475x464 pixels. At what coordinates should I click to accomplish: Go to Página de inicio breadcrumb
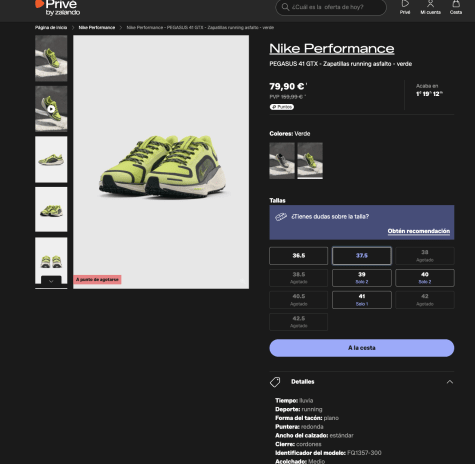(x=51, y=28)
